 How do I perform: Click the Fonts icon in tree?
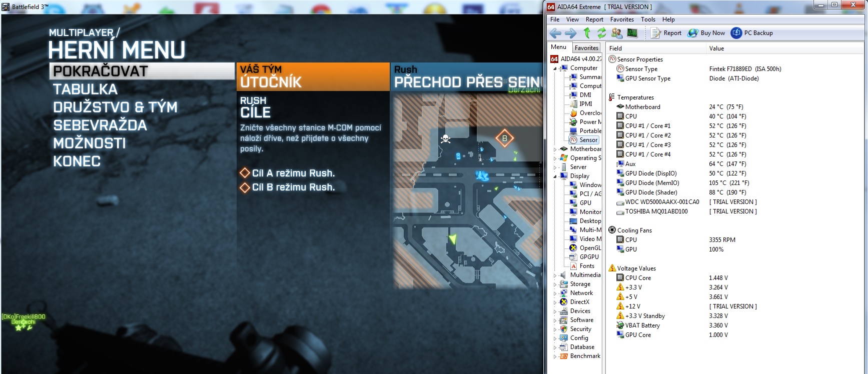(574, 266)
